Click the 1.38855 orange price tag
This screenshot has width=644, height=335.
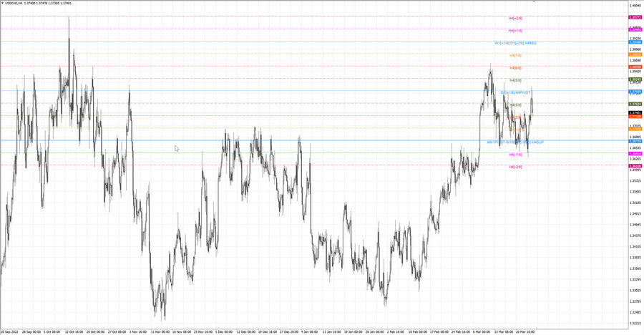pos(635,54)
